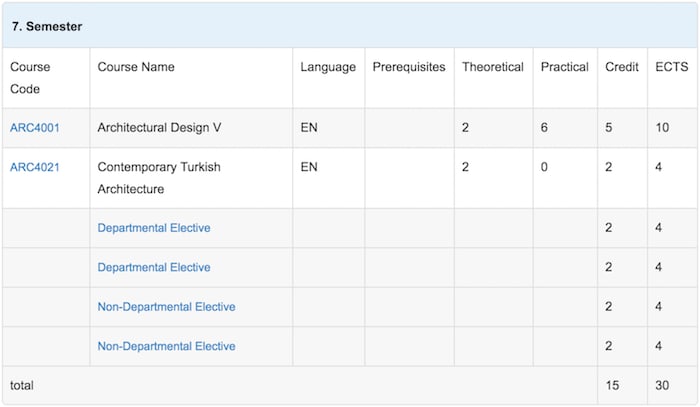Select the Theoretical column header
The height and width of the screenshot is (407, 700).
(493, 67)
